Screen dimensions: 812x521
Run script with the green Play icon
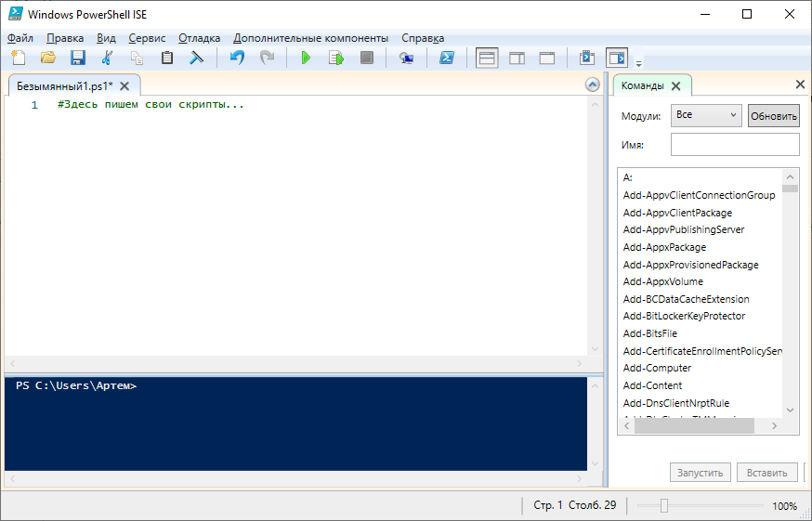[x=306, y=58]
